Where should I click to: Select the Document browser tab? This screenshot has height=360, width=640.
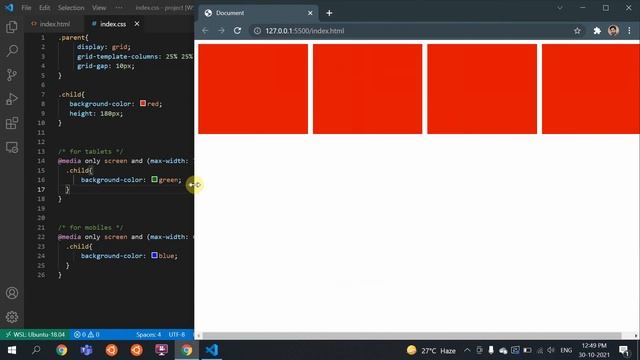coord(258,13)
